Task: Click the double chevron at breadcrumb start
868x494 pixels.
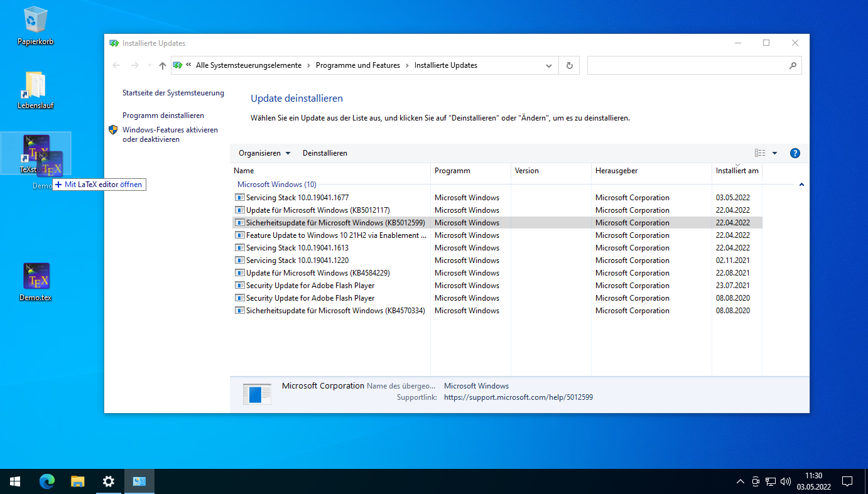Action: pos(188,65)
